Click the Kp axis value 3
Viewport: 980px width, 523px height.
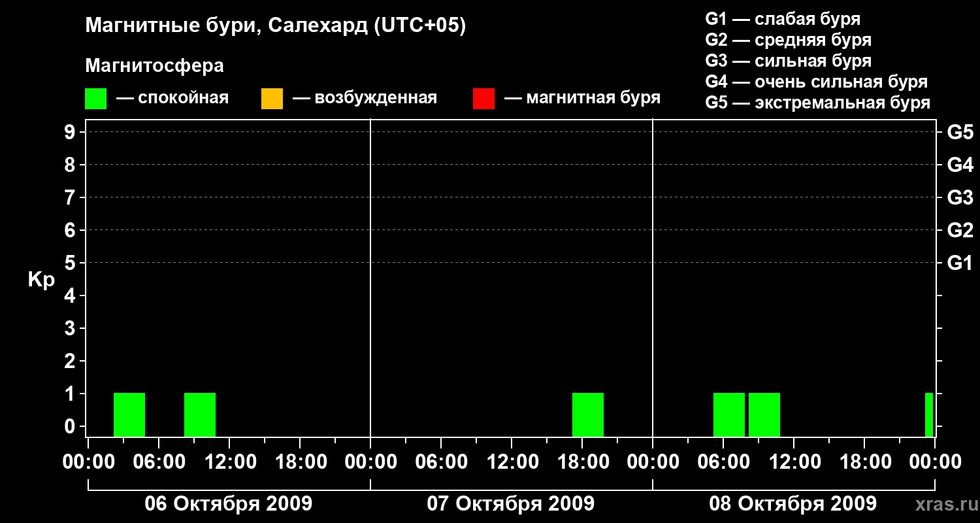71,328
